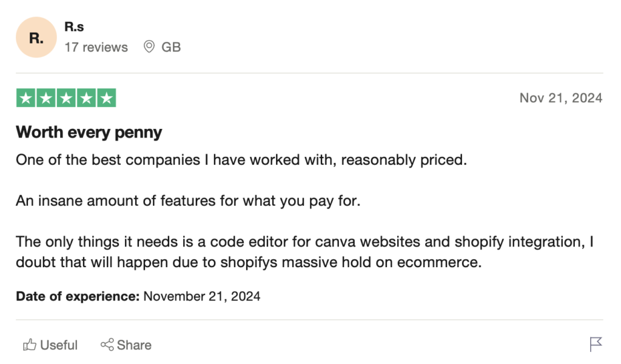Click the second green rating star
621x364 pixels.
(x=45, y=98)
